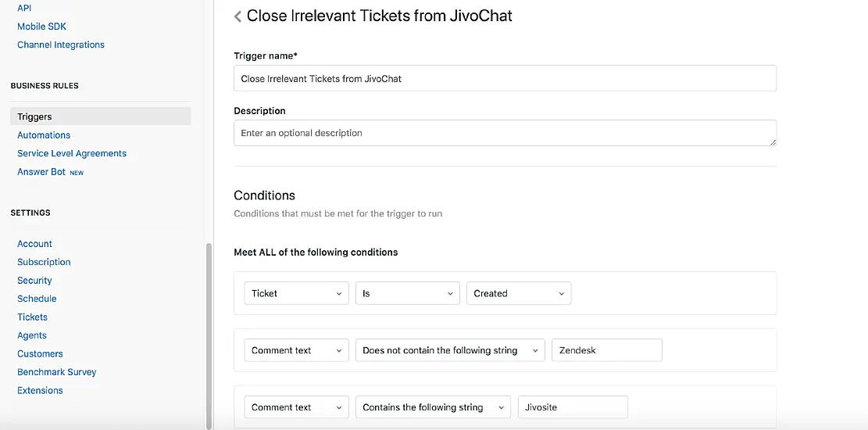Open 'Does not contain the following string' dropdown
The image size is (868, 430).
[x=450, y=350]
